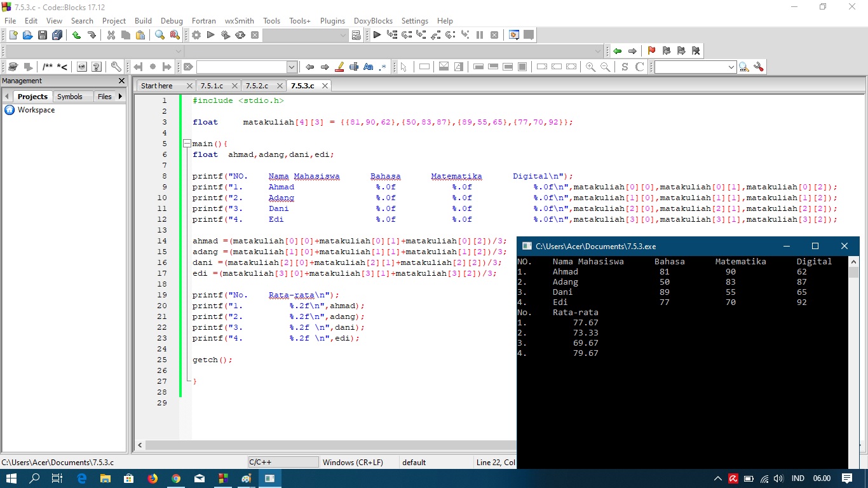Click the Find magnifier icon in toolbar
This screenshot has width=868, height=488.
click(x=160, y=36)
